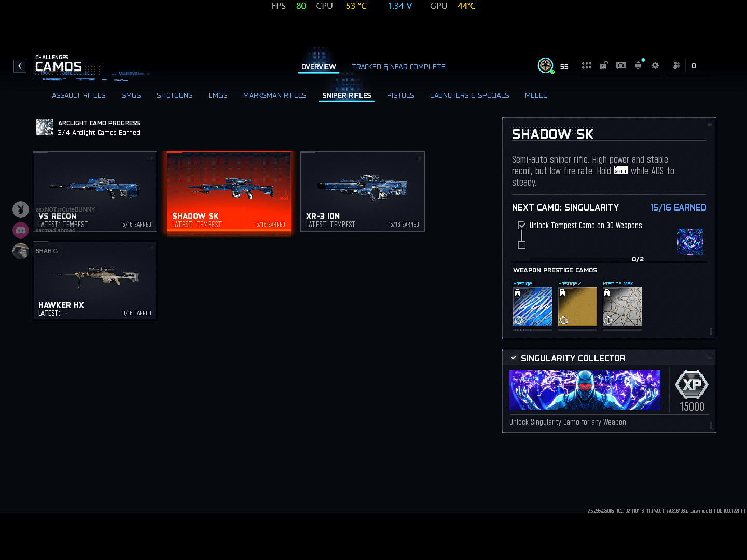The image size is (747, 560).
Task: Click the player rank emblem icon
Action: click(545, 65)
